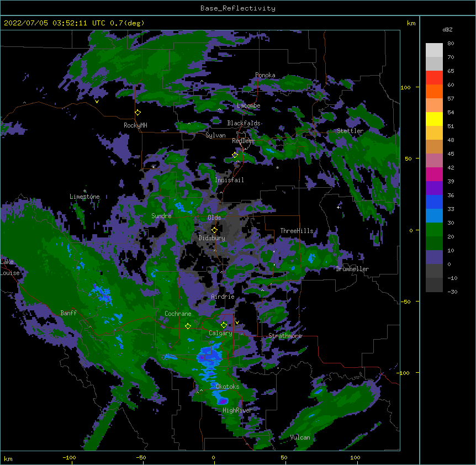The image size is (476, 465).
Task: Click the -100 tick on the right vertical axis
Action: coord(404,373)
